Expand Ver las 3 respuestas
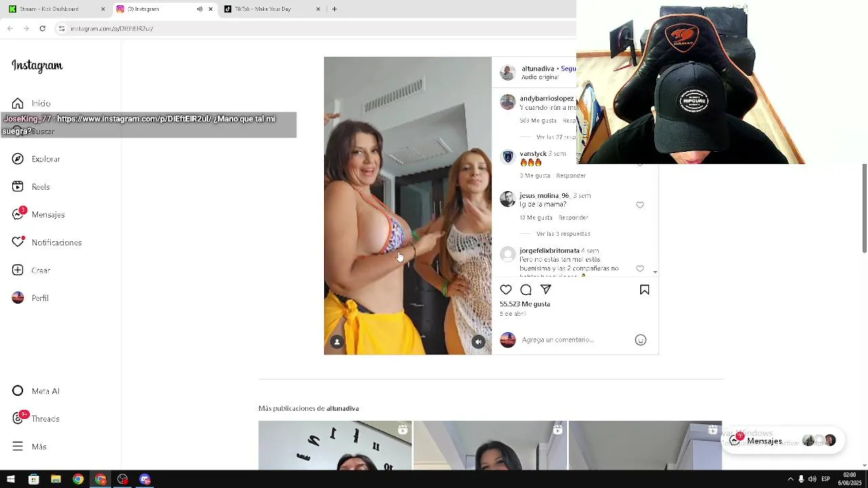The image size is (868, 488). click(563, 234)
